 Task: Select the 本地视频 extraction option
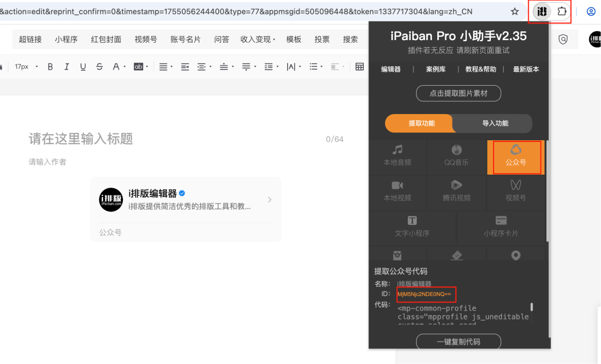[397, 192]
